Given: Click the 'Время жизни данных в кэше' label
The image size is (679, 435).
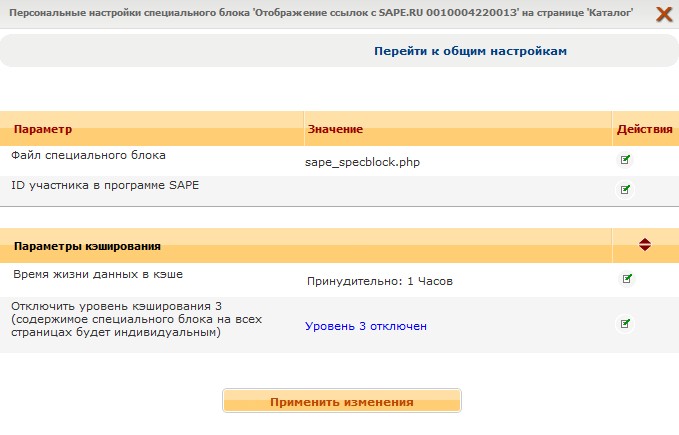Looking at the screenshot, I should pos(98,273).
